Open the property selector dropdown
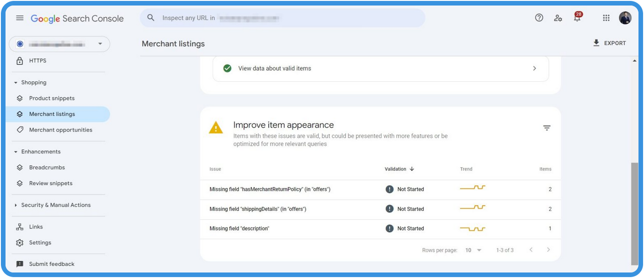The width and height of the screenshot is (644, 278). click(99, 44)
